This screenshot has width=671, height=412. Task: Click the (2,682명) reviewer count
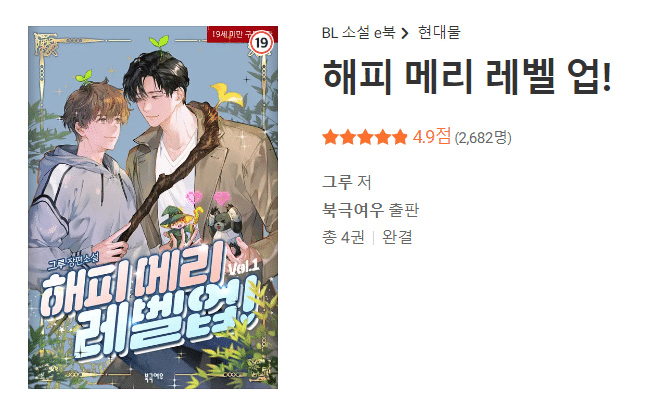tap(483, 138)
